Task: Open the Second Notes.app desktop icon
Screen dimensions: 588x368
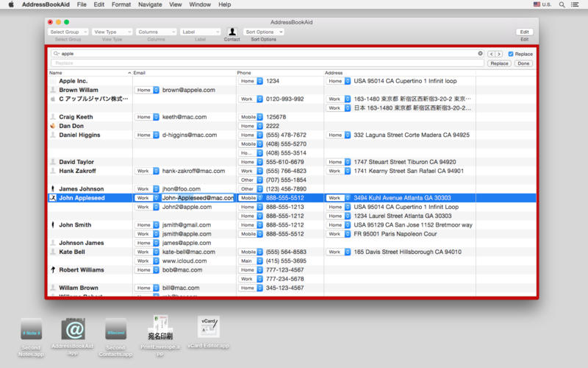Action: (31, 330)
